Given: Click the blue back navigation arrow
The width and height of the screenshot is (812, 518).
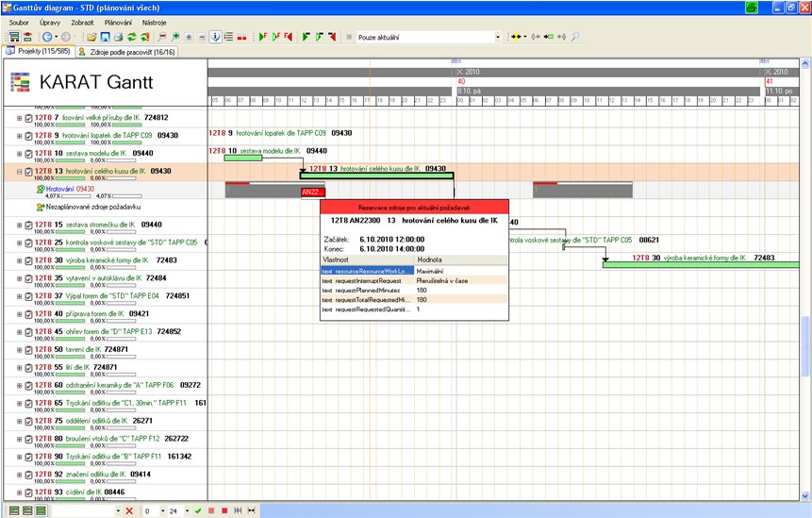Looking at the screenshot, I should (x=47, y=37).
